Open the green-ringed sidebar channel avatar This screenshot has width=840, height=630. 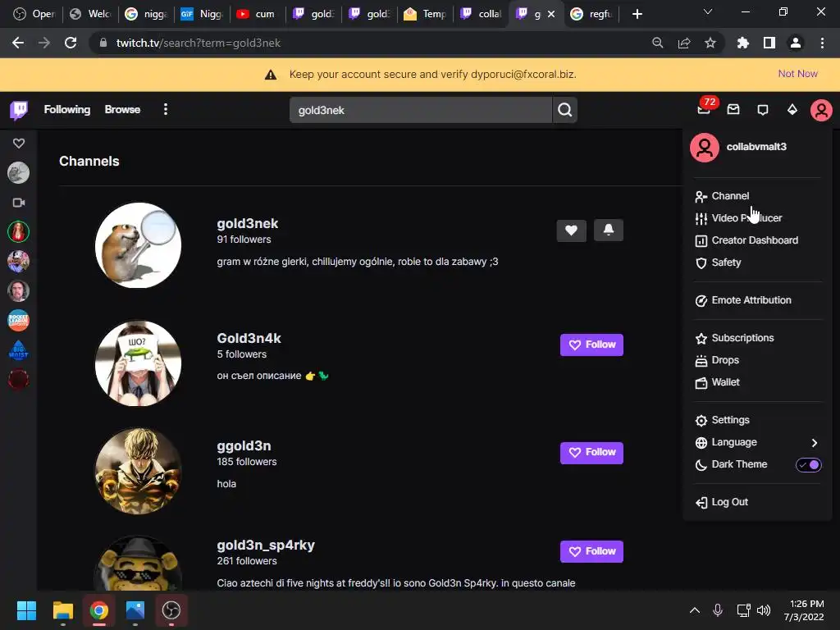19,232
